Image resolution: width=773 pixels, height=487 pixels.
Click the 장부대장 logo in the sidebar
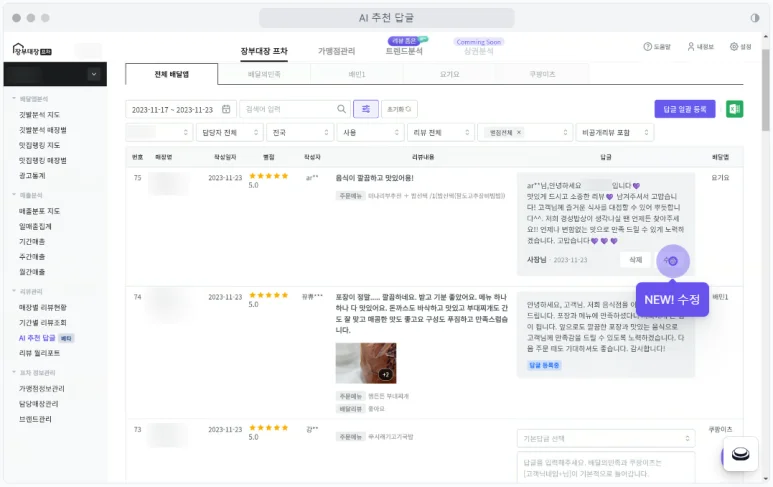(x=32, y=50)
